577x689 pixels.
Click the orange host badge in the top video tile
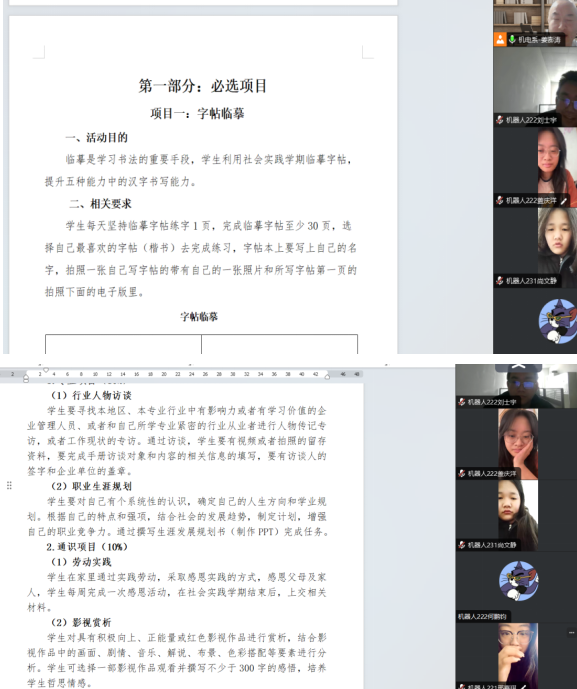pyautogui.click(x=500, y=40)
